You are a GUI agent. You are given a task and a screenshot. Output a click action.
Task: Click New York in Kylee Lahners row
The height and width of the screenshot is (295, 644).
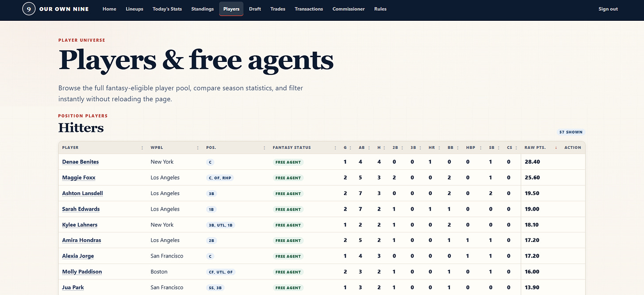(x=162, y=225)
